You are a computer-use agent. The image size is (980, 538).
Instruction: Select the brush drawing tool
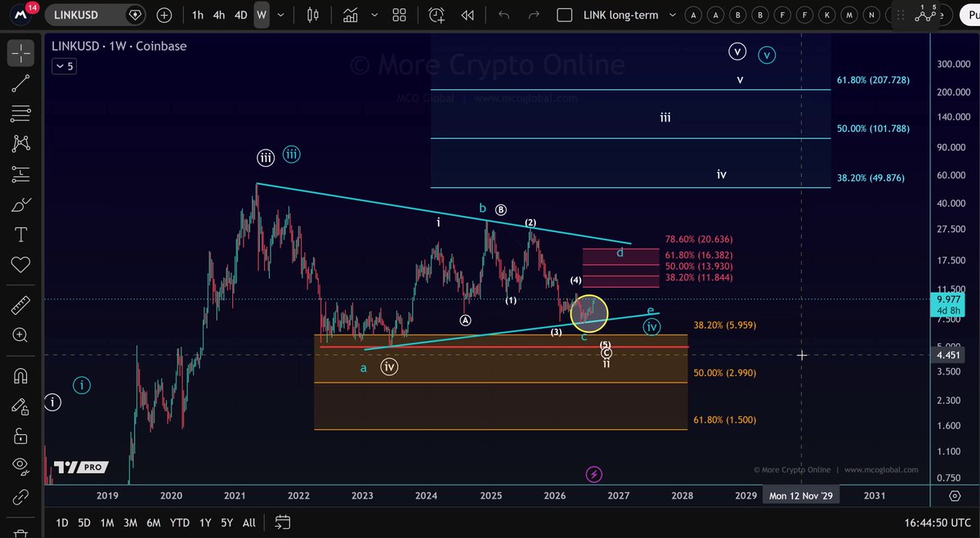[x=20, y=204]
